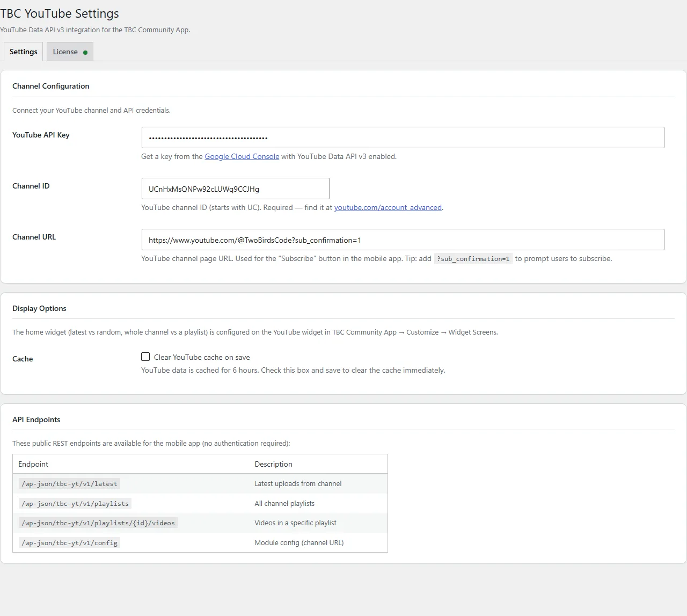Click the ?sub_confirmation=1 code snippet
Screen dimensions: 687x616
pos(473,259)
